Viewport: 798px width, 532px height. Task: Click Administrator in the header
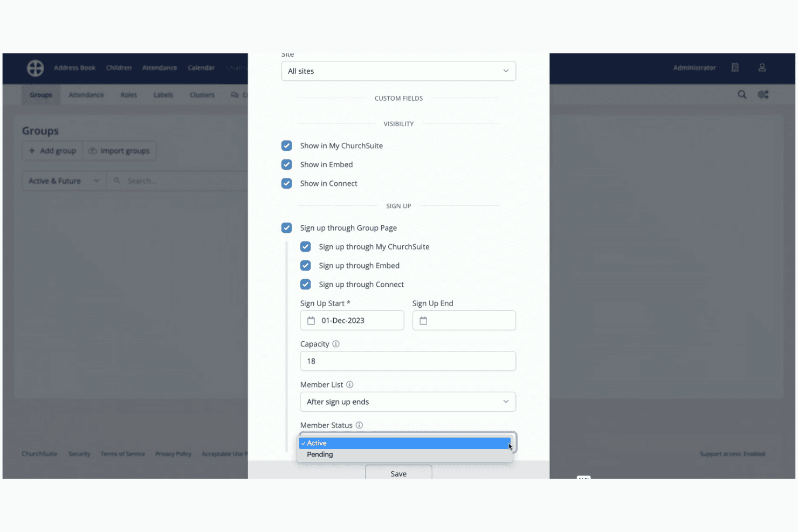[x=694, y=68]
